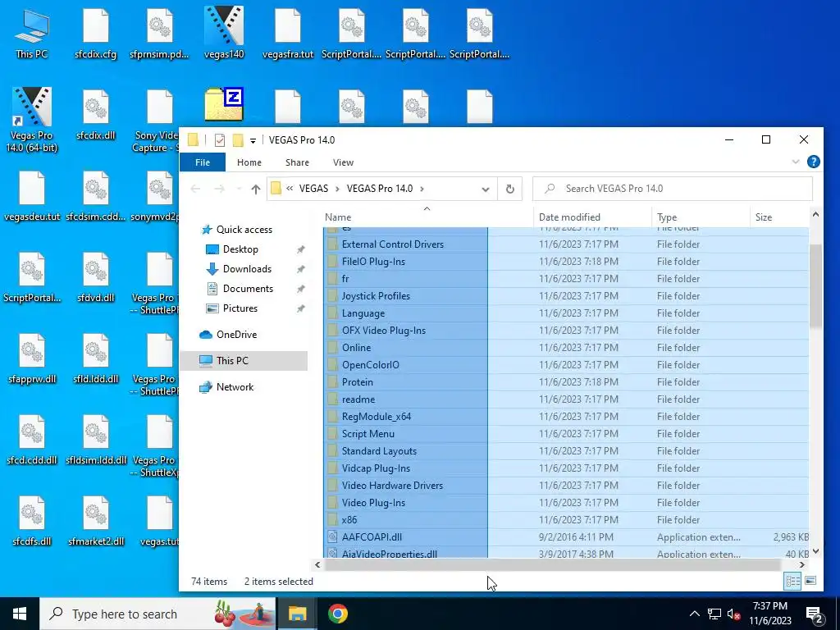Click the vertical scrollbar down arrow
Viewport: 840px width, 630px height.
[815, 550]
